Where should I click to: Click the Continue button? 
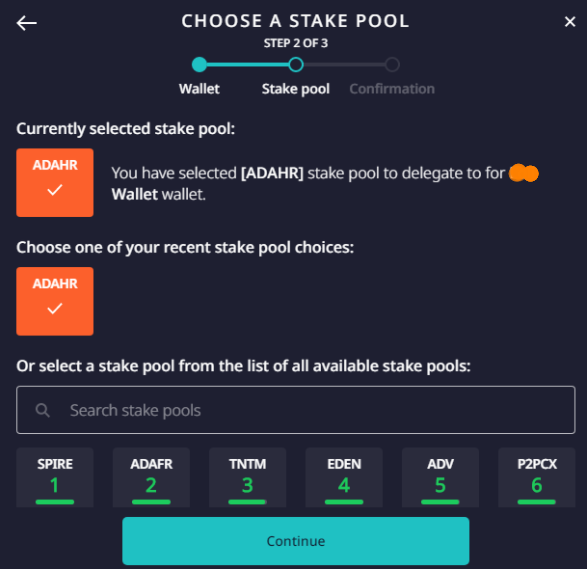296,541
